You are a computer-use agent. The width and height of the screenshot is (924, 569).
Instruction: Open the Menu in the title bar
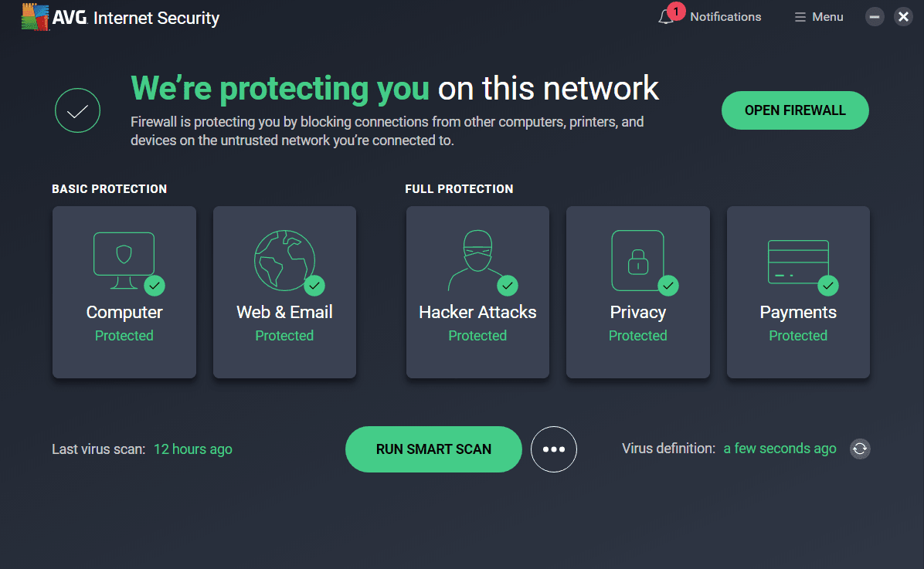(x=818, y=16)
